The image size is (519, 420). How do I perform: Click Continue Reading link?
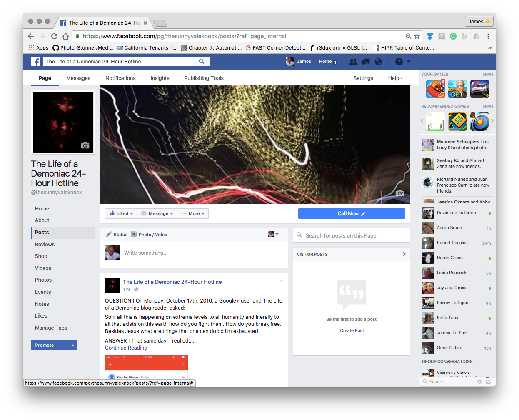pyautogui.click(x=126, y=348)
